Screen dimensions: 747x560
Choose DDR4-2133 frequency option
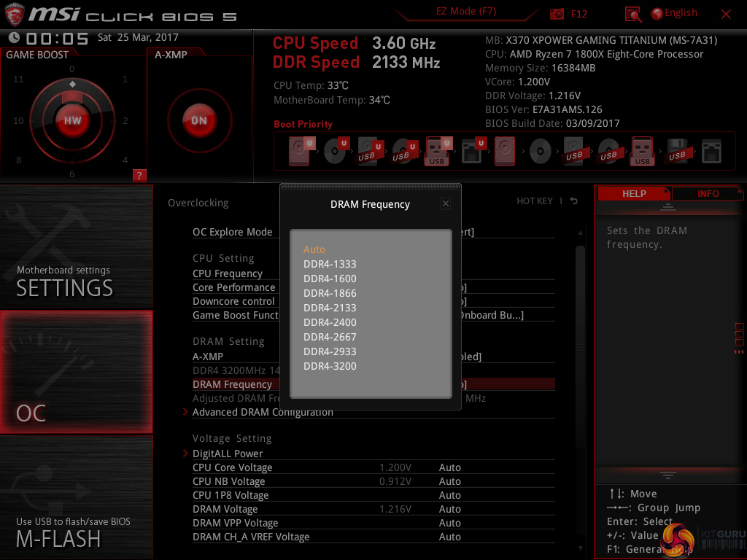(330, 308)
